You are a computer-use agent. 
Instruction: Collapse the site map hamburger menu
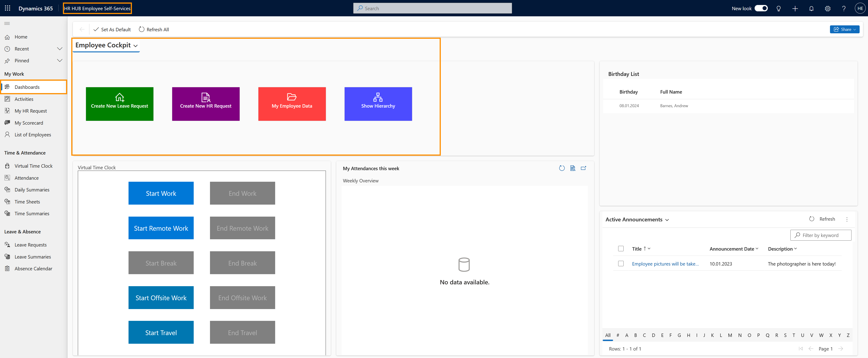[7, 23]
